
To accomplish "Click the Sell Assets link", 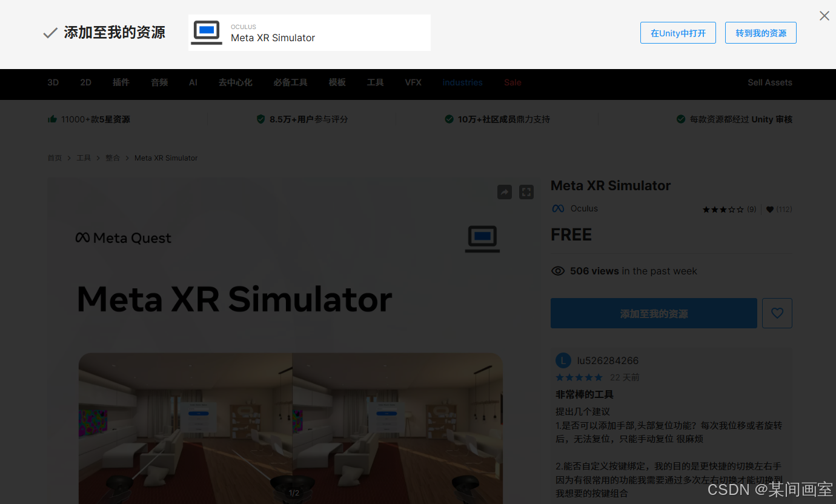I will click(770, 82).
